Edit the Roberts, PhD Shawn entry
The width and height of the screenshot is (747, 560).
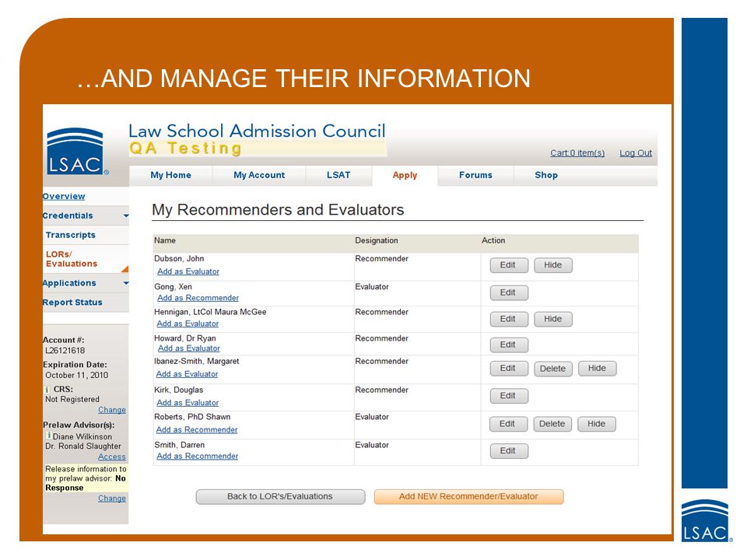(x=508, y=424)
